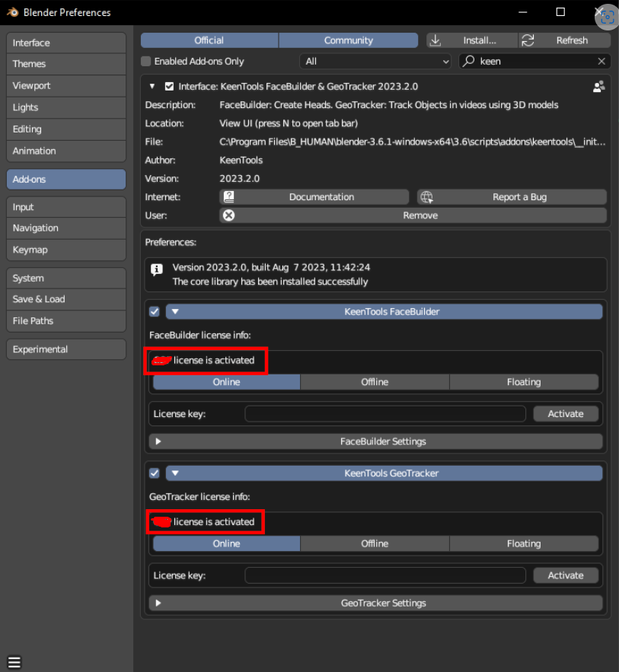The height and width of the screenshot is (672, 619).
Task: Toggle Enabled Add-ons Only checkbox
Action: pyautogui.click(x=145, y=62)
